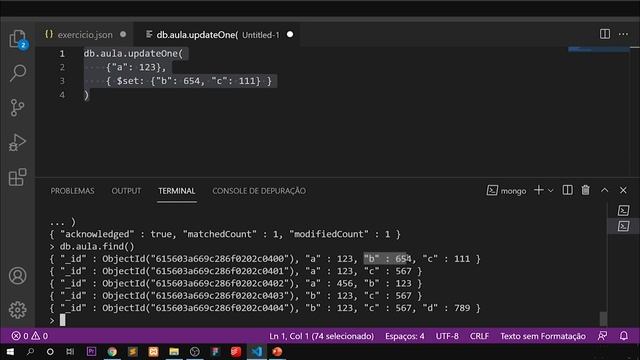The height and width of the screenshot is (360, 640).
Task: Click the terminal vertical scrollbar
Action: (603, 319)
